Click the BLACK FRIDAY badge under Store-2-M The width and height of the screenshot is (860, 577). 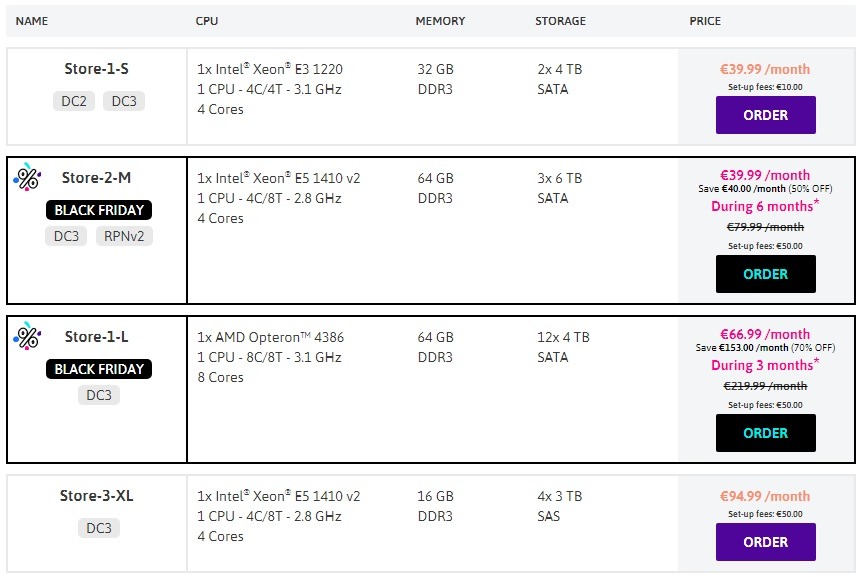pos(99,210)
